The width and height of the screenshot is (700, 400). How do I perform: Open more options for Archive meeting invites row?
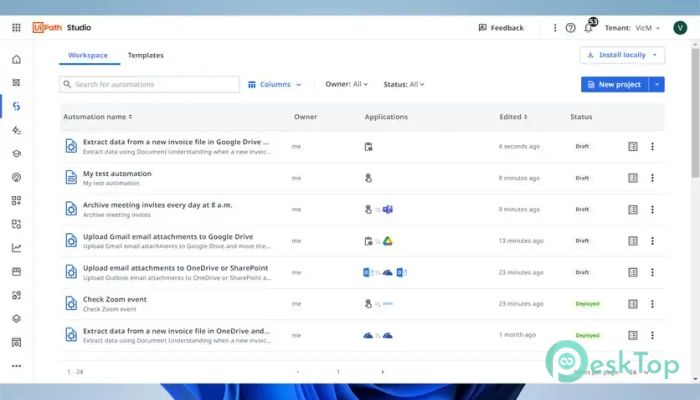click(x=652, y=209)
